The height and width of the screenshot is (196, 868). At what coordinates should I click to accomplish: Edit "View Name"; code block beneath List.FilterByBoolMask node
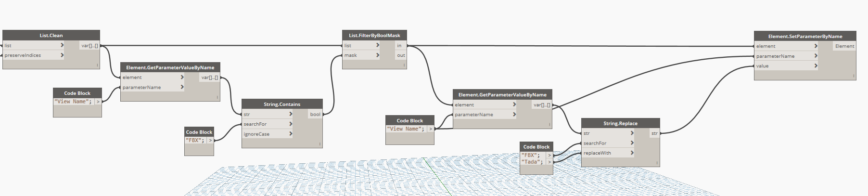coord(406,129)
